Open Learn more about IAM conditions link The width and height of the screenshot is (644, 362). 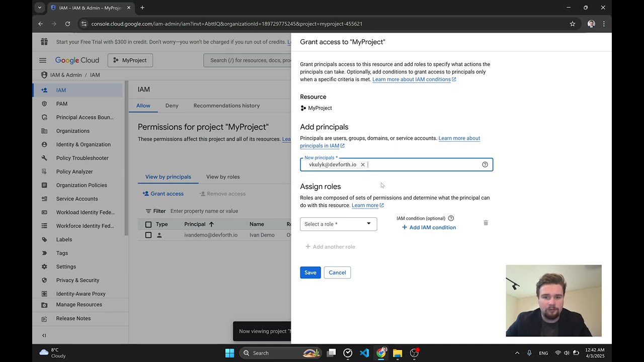[414, 79]
